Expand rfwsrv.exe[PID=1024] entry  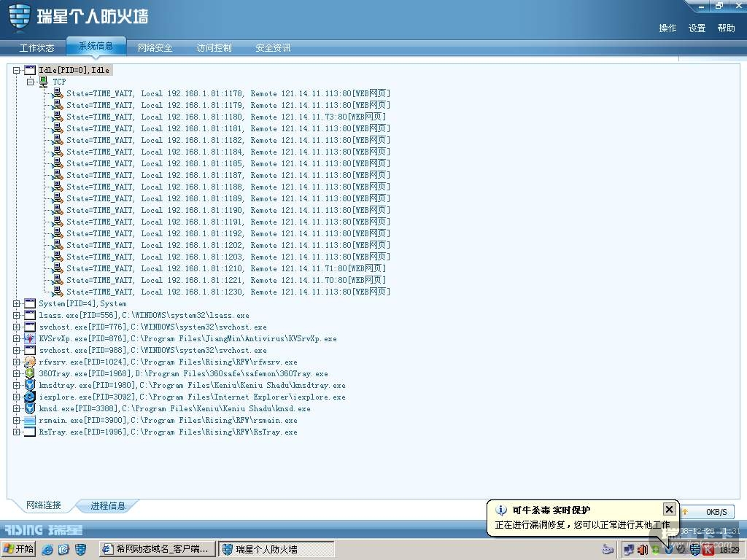click(x=16, y=362)
